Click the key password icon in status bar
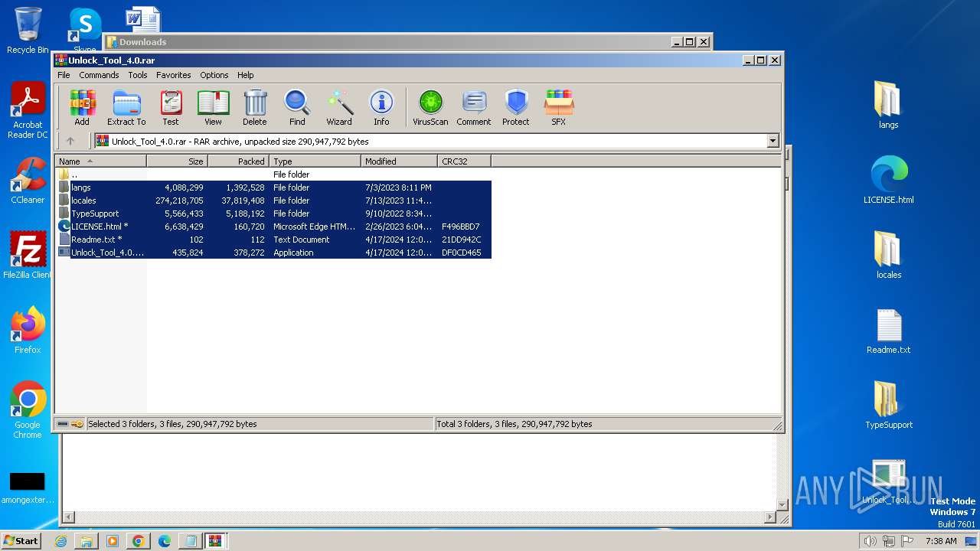Viewport: 980px width, 551px height. tap(77, 424)
